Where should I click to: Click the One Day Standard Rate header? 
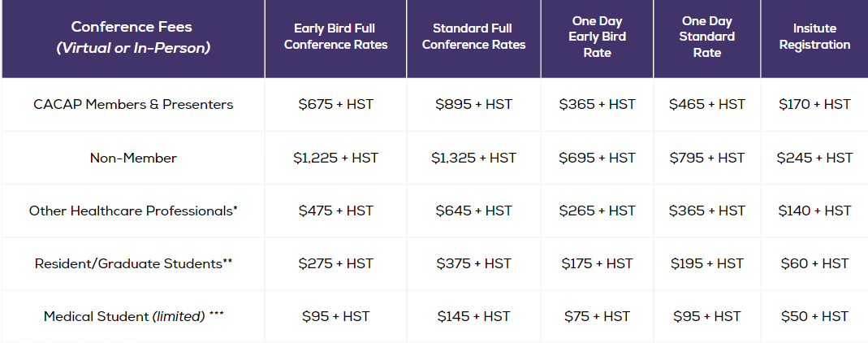[706, 37]
